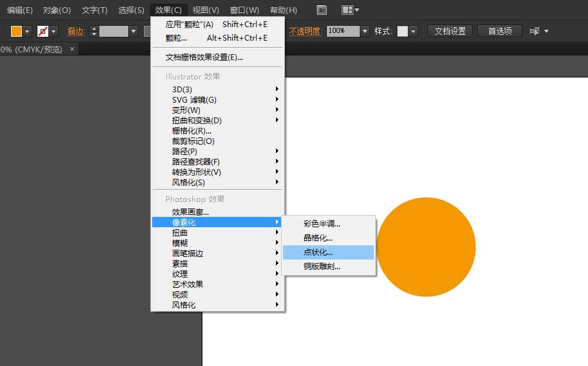This screenshot has height=366, width=588.
Task: Expand the 画笔描边 submenu
Action: point(217,254)
